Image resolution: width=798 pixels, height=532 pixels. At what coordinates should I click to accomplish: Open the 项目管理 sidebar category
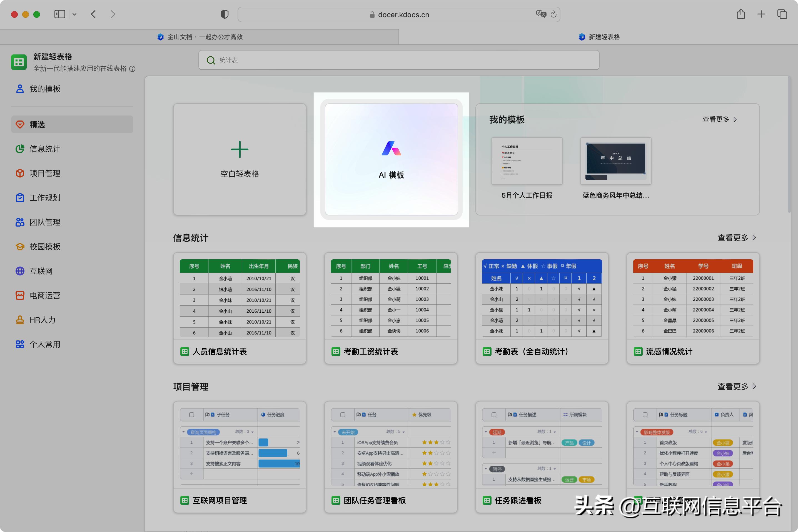pyautogui.click(x=45, y=173)
